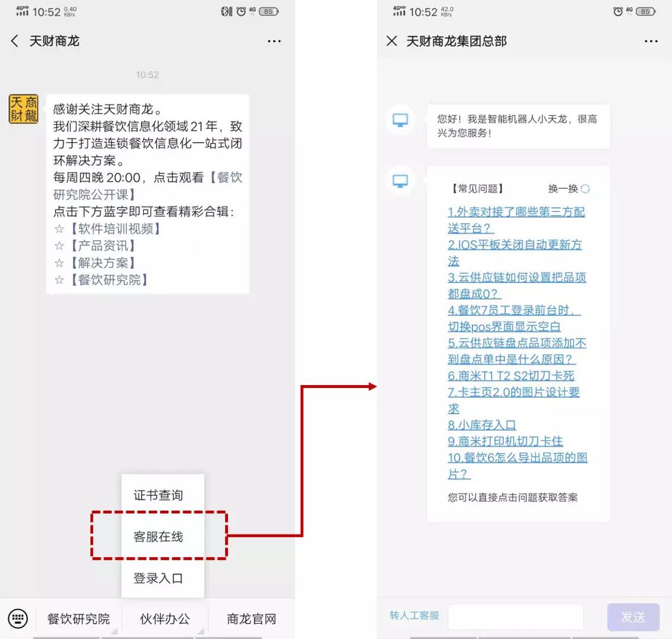Screen dimensions: 672x639
Task: Select 登录入口 from popup menu
Action: click(x=163, y=578)
